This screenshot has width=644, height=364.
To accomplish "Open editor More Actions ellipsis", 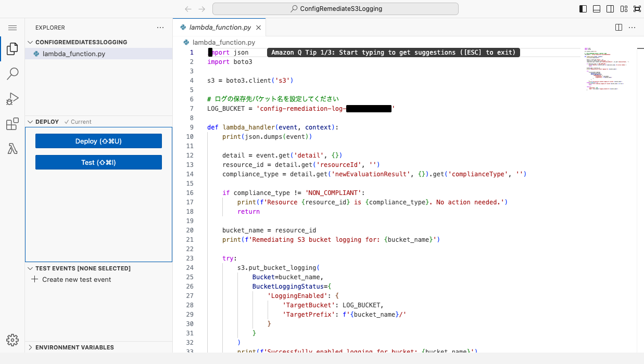I will pyautogui.click(x=632, y=27).
